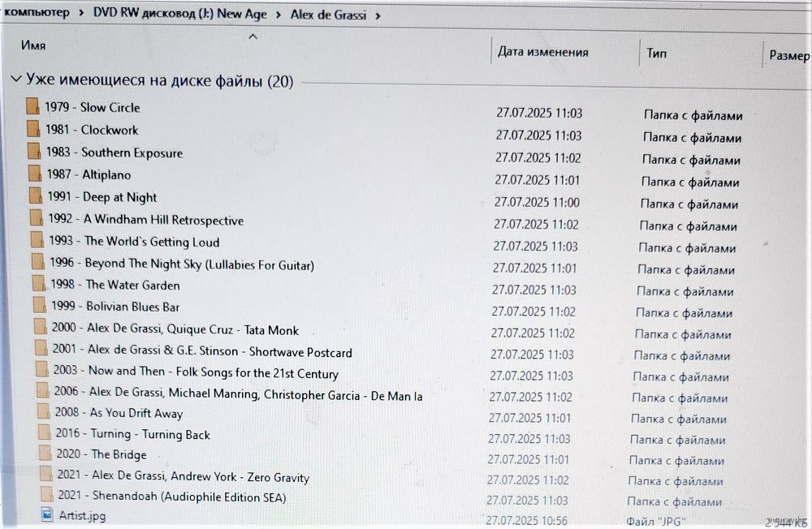
Task: Click the modified date in Altiplano row
Action: point(537,180)
